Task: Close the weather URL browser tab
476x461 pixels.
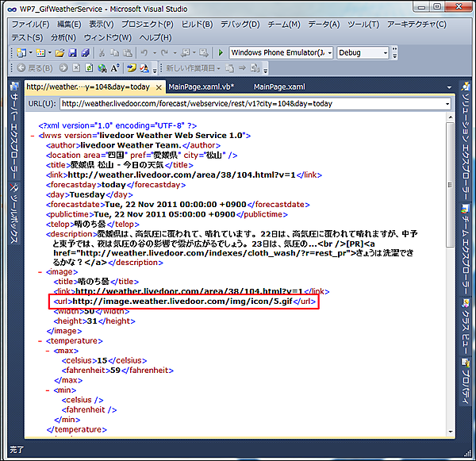Action: point(159,87)
